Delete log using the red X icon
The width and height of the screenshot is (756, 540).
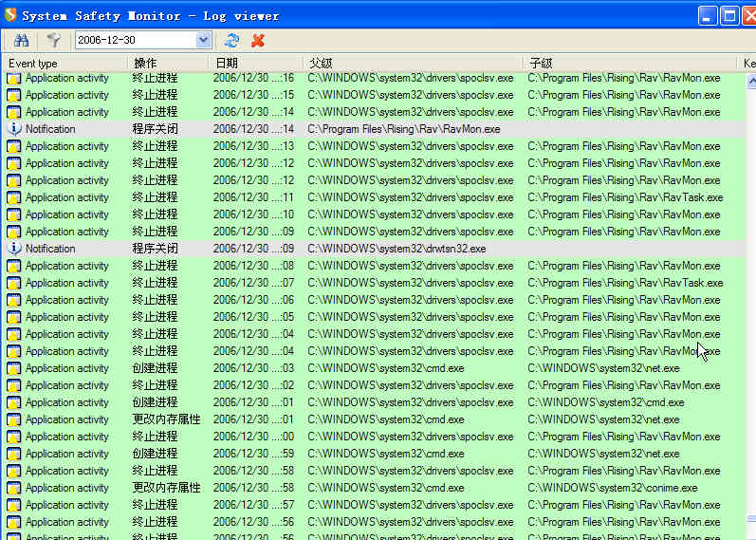(258, 40)
